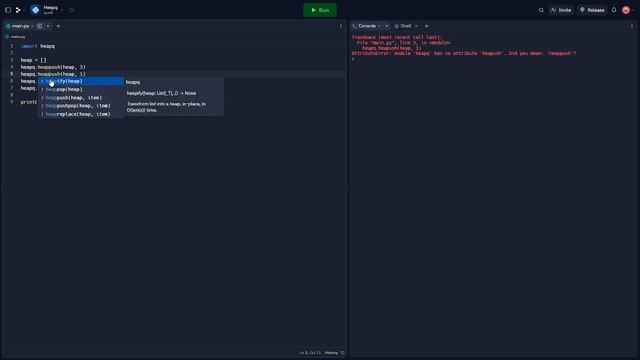Screen dimensions: 640x360
Task: Click the history clock icon in the status bar
Action: (342, 353)
